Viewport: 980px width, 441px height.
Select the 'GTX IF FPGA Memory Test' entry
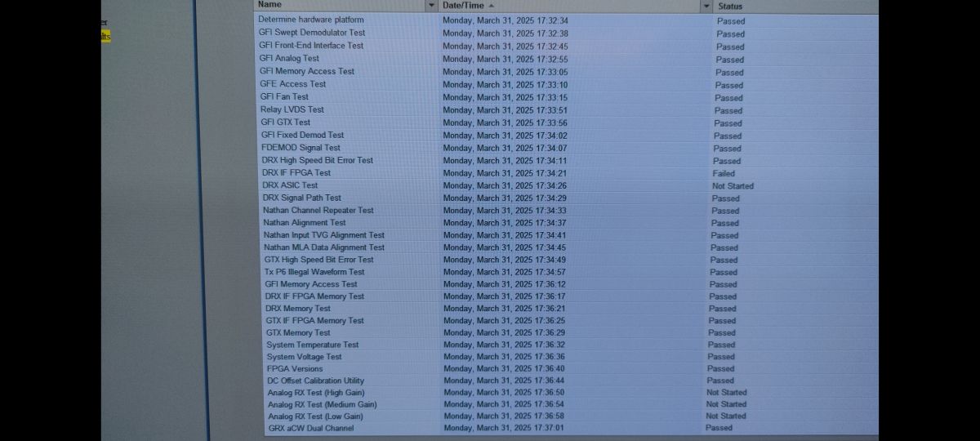[x=315, y=321]
